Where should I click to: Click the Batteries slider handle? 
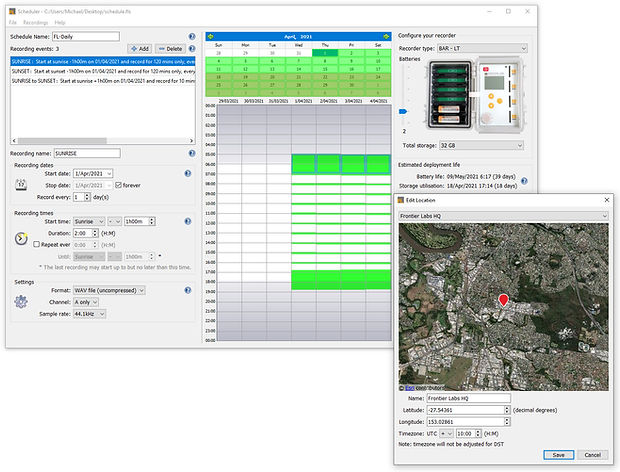pyautogui.click(x=403, y=111)
